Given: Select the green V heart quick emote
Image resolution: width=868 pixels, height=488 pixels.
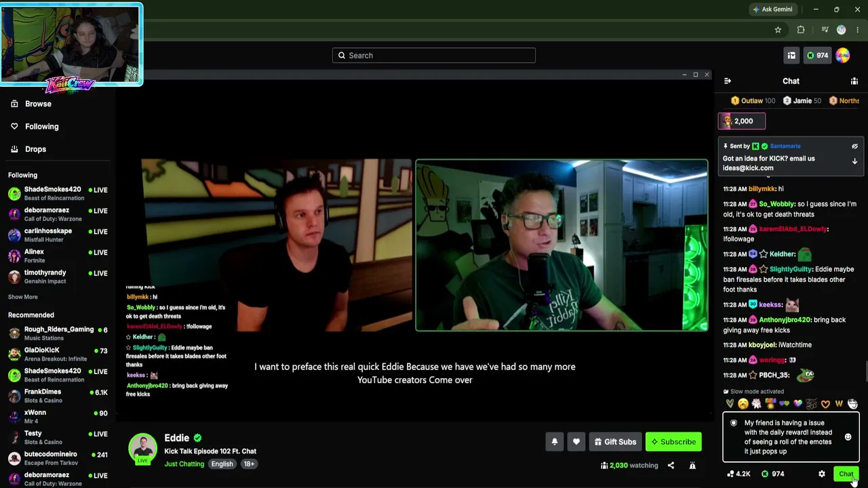Looking at the screenshot, I should pos(730,404).
